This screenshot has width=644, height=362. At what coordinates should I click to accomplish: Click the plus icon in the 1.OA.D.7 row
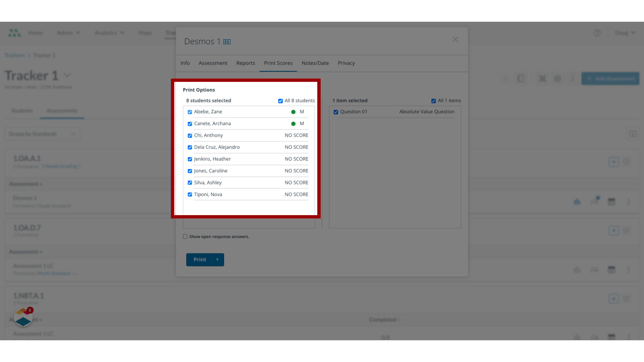613,230
